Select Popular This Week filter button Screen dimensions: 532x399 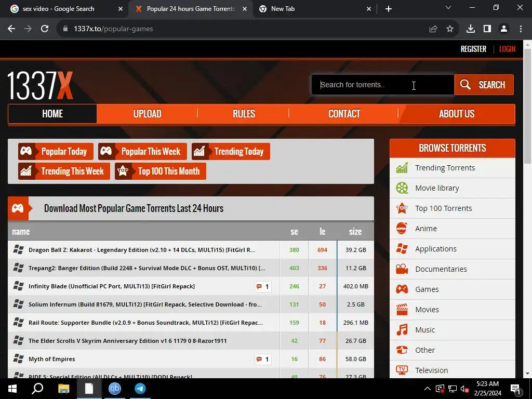pos(142,151)
